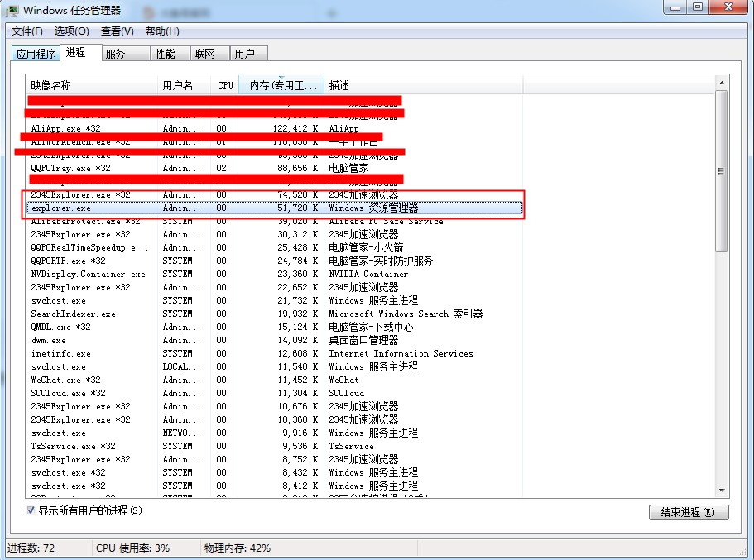Switch to the 应用程序 tab
Viewport: 754px width, 560px height.
point(36,54)
